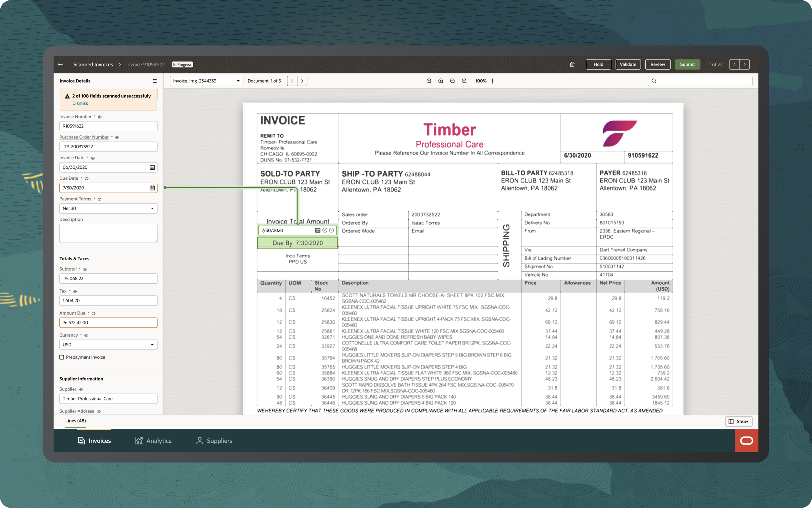Toggle eye icon next to Amount Due
The image size is (812, 508).
[94, 313]
